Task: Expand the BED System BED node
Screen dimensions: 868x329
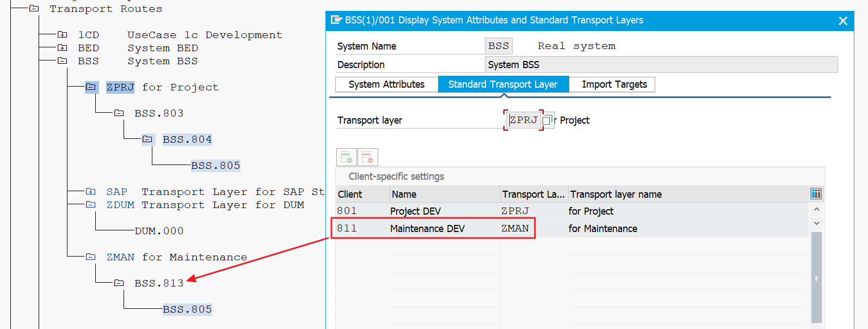Action: click(63, 48)
